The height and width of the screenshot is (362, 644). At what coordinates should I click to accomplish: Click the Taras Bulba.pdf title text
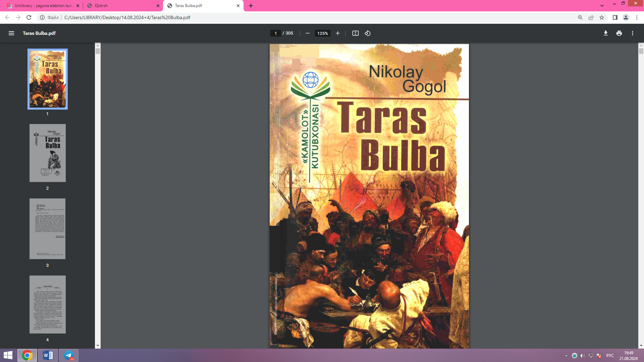[39, 33]
